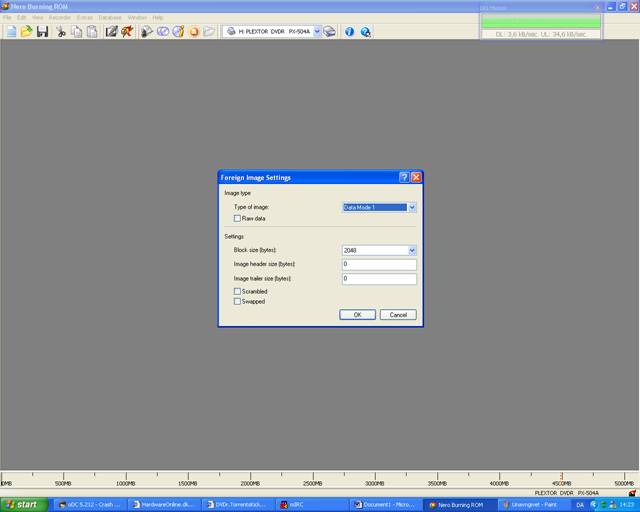Screen dimensions: 640x512
Task: Open the File menu
Action: [x=7, y=17]
